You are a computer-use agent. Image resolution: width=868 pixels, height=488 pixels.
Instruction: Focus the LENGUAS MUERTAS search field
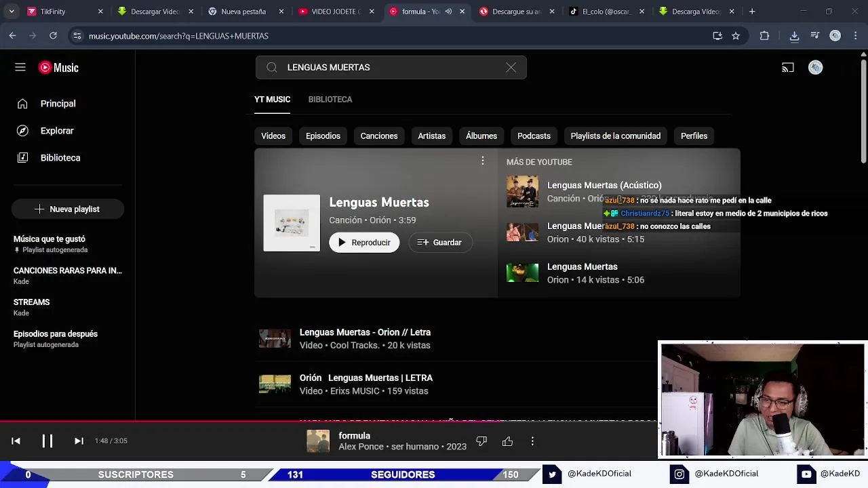point(391,67)
